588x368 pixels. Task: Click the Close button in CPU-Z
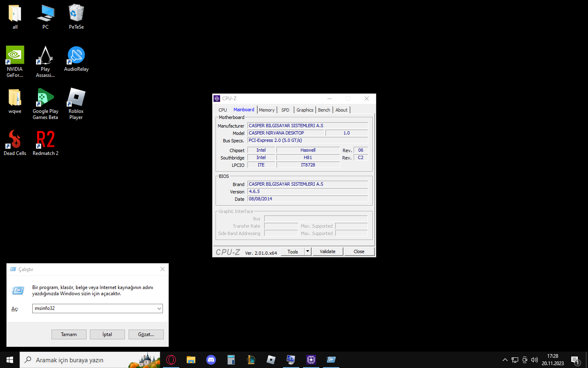click(x=359, y=251)
